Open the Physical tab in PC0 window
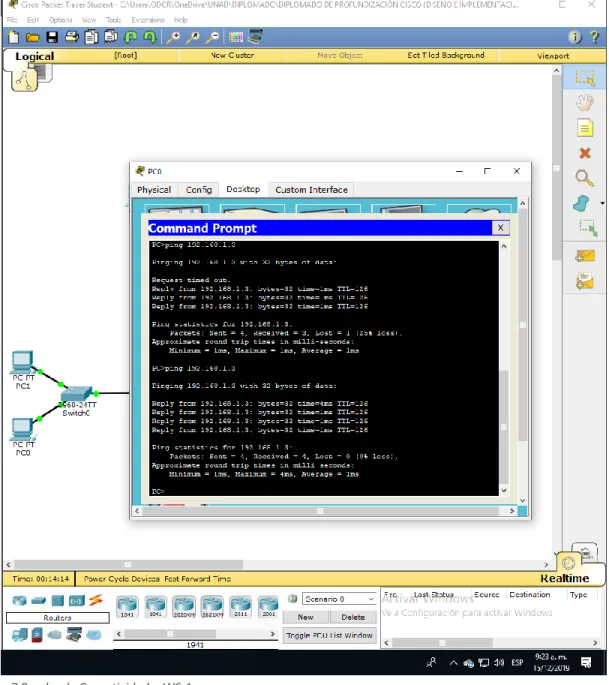This screenshot has width=609, height=685. click(x=154, y=190)
